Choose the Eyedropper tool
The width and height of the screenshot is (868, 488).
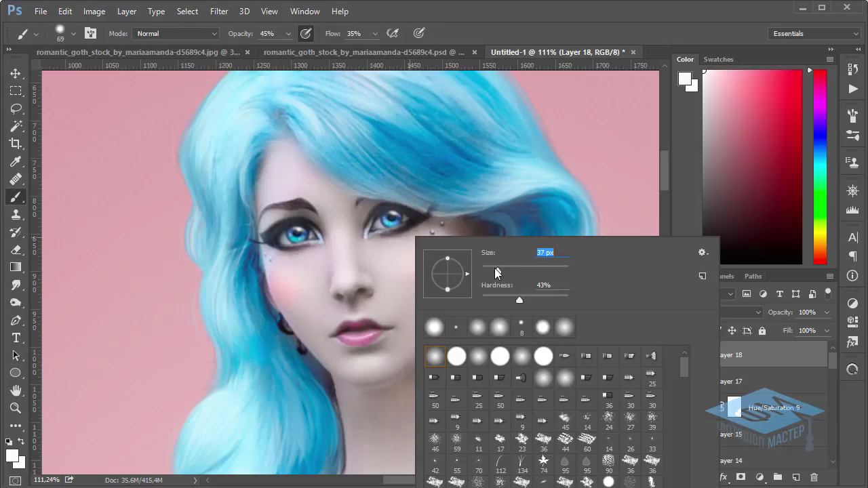pos(16,161)
